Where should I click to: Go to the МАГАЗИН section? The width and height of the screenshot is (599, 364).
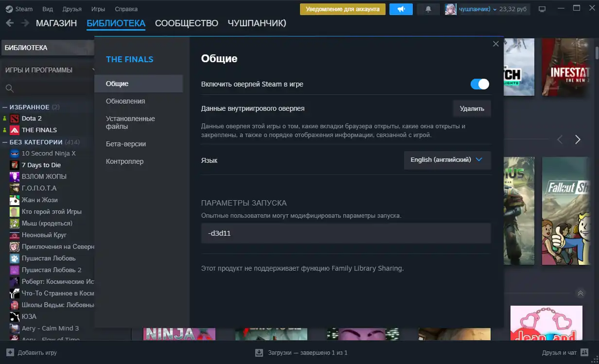click(56, 23)
